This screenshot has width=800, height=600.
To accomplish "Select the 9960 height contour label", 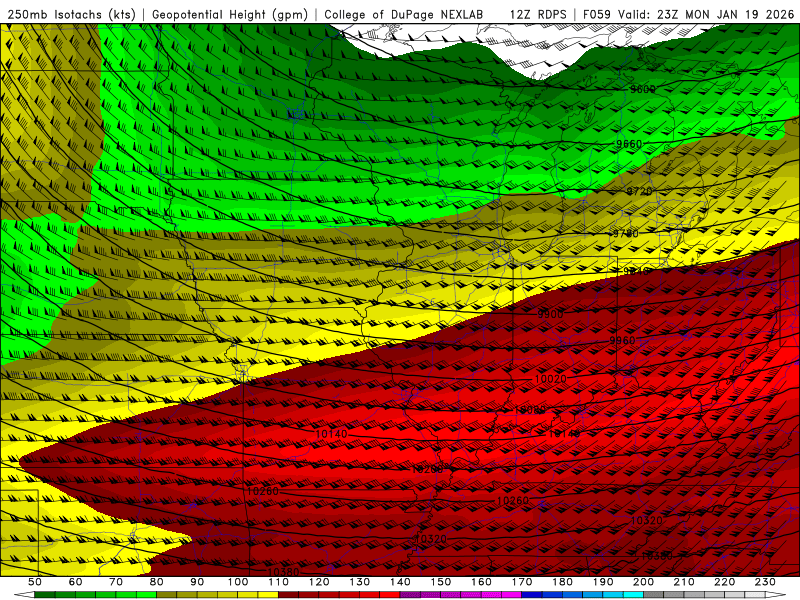I will point(622,341).
